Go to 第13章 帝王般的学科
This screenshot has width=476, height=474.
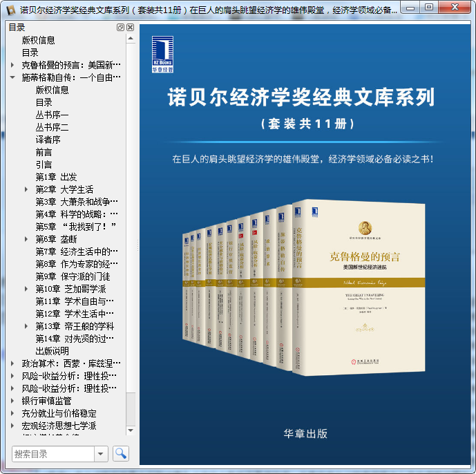[75, 326]
